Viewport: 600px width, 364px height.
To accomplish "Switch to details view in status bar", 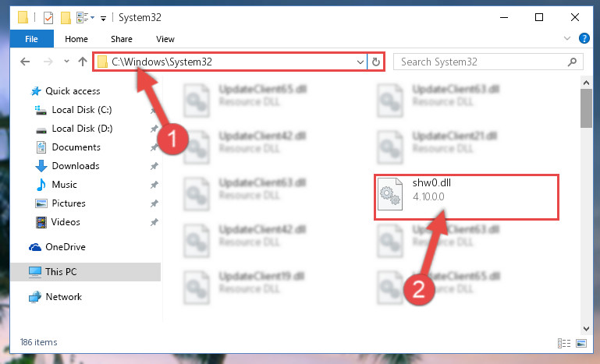I will [564, 343].
